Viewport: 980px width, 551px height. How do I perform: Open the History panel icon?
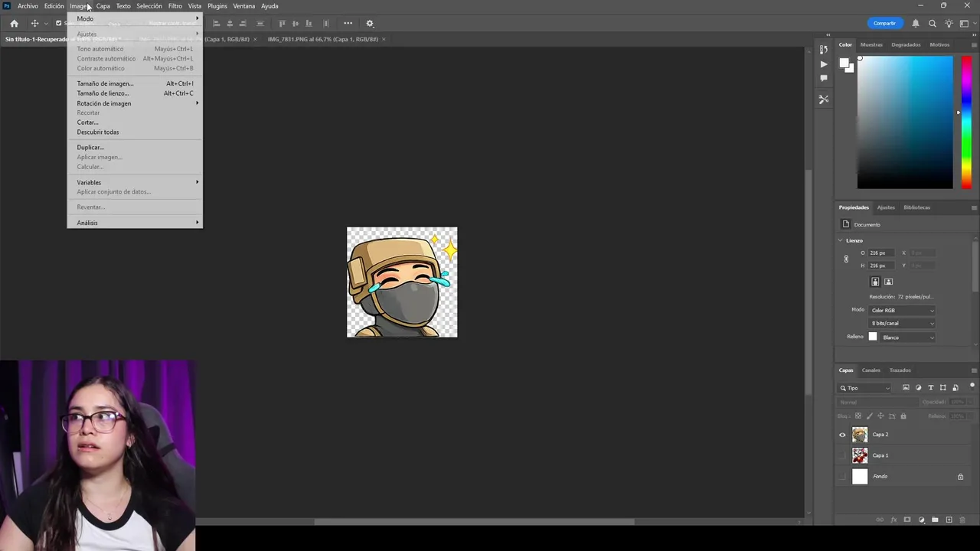pyautogui.click(x=824, y=50)
